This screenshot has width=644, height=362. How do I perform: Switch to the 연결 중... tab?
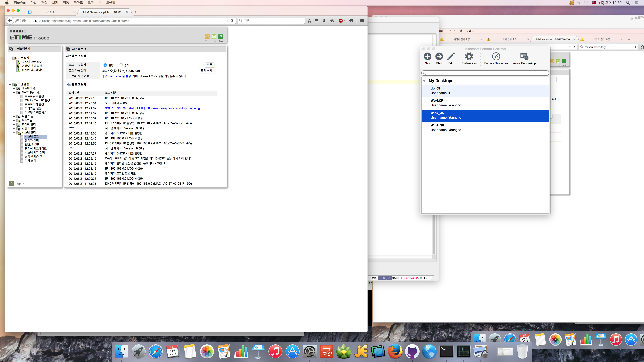[52, 12]
